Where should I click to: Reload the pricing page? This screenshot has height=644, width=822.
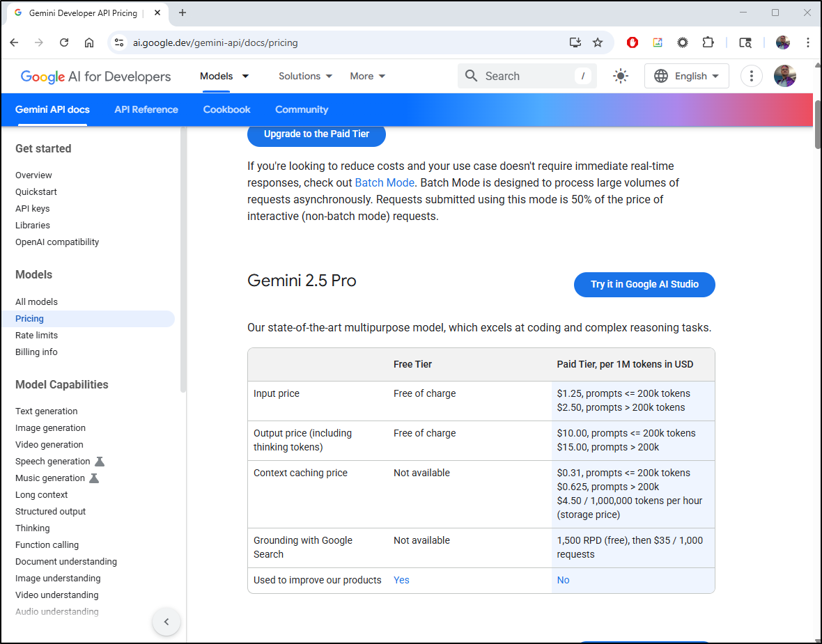coord(64,42)
